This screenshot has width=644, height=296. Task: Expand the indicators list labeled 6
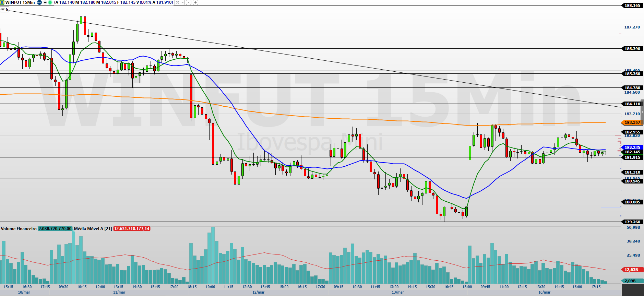tap(5, 9)
